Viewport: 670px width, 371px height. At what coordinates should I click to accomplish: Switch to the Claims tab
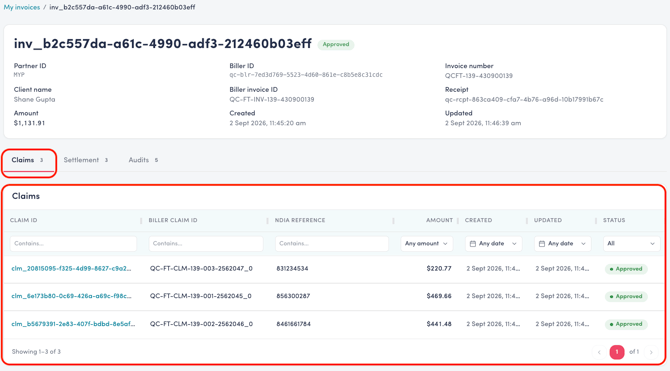coord(28,160)
